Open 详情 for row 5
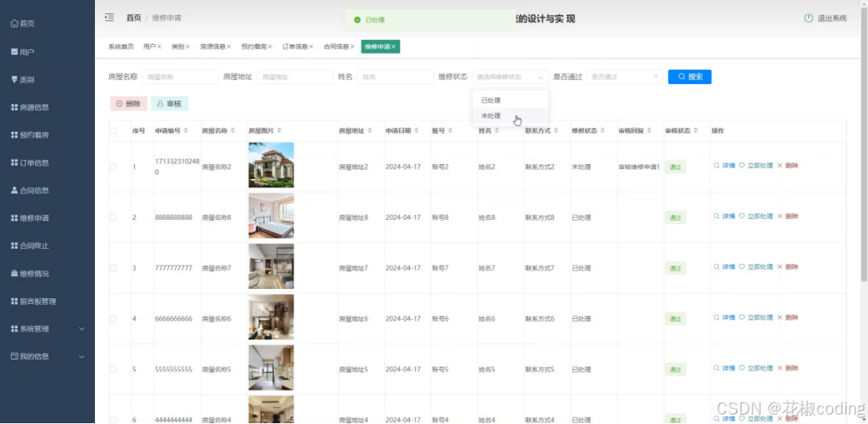 tap(724, 368)
